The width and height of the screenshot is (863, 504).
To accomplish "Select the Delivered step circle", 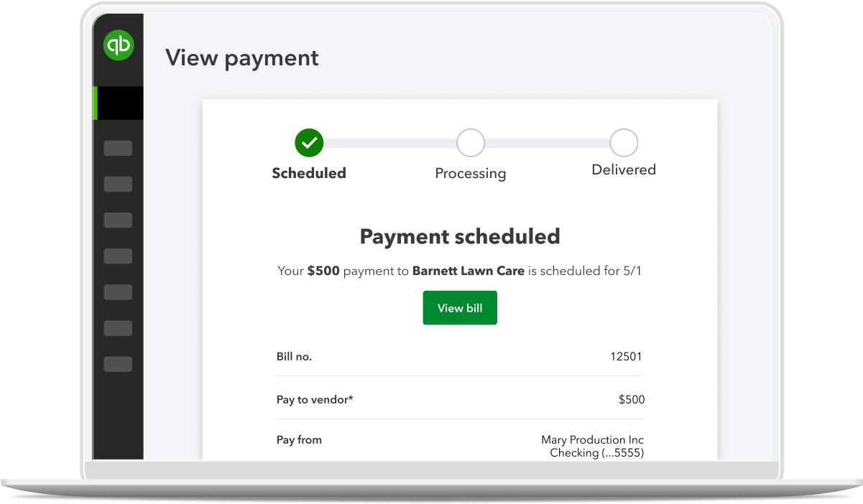I will (x=624, y=143).
